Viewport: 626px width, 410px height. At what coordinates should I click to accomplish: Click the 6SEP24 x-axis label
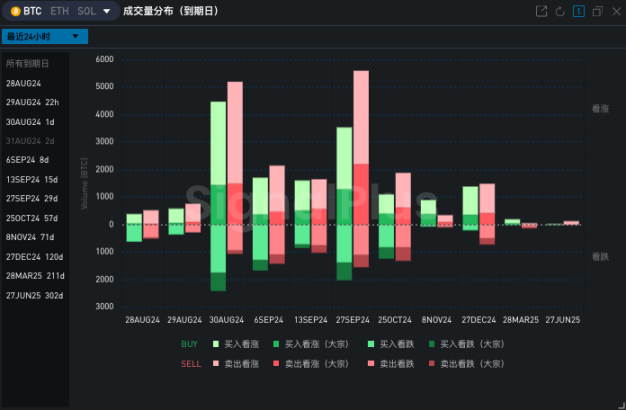pos(269,320)
